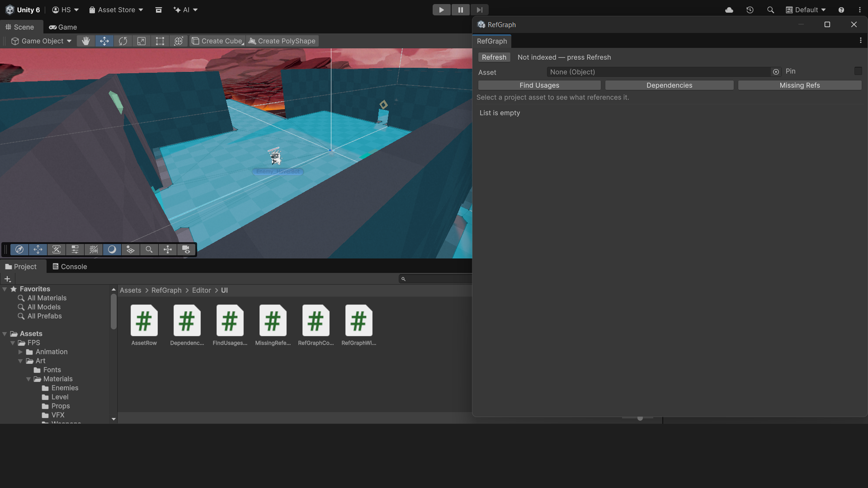
Task: Select the Move tool in Scene toolbar
Action: 104,41
